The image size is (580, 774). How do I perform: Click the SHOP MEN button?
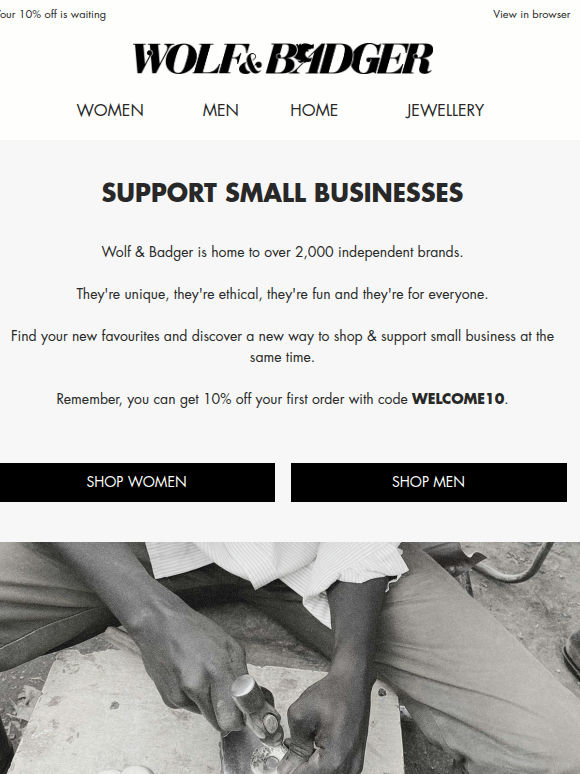(x=428, y=482)
